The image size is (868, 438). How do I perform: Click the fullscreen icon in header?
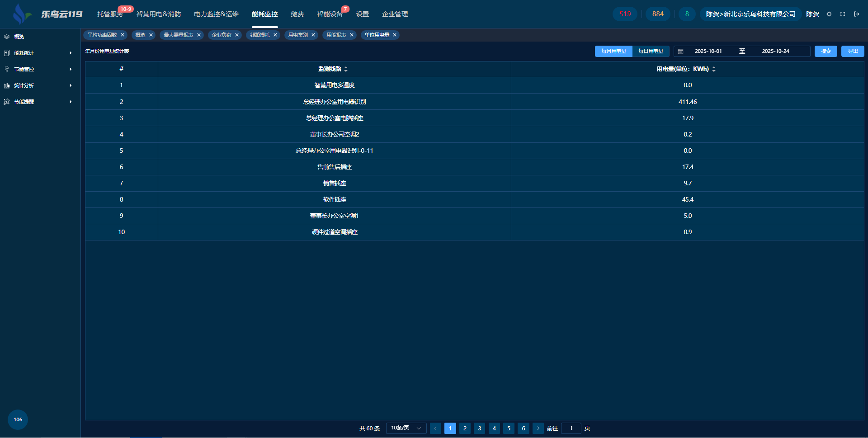(x=843, y=14)
